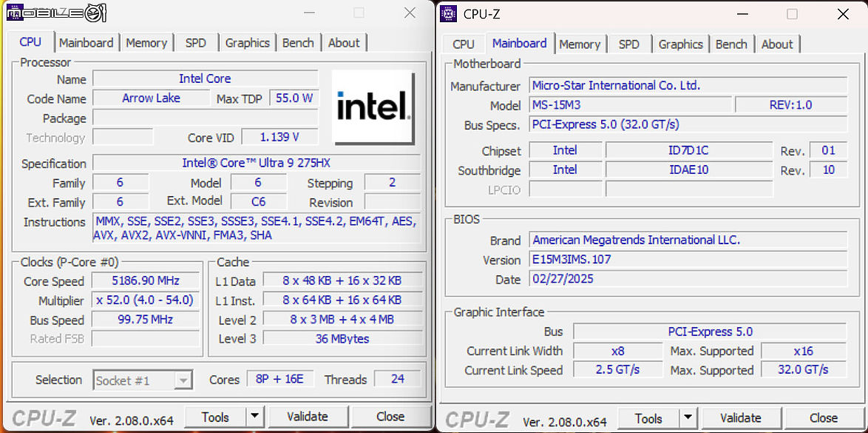Click Tools button in left window
Screen dimensions: 868x433
(215, 417)
